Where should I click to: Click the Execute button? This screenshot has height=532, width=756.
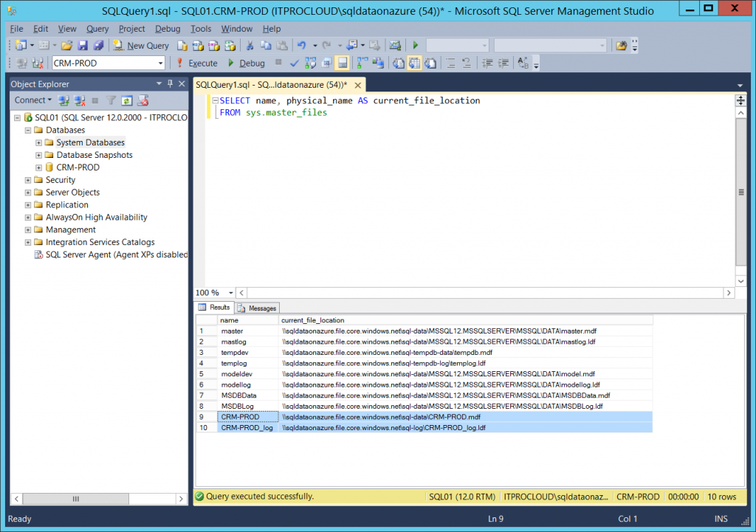click(x=196, y=63)
